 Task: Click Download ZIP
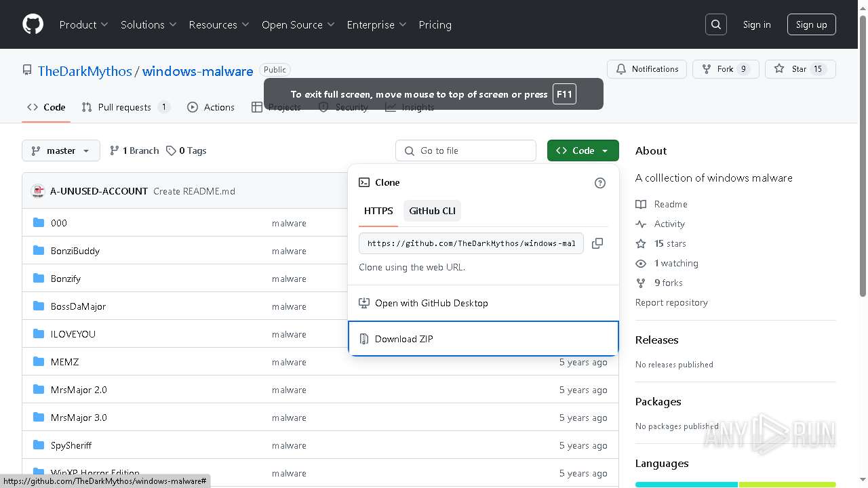484,339
